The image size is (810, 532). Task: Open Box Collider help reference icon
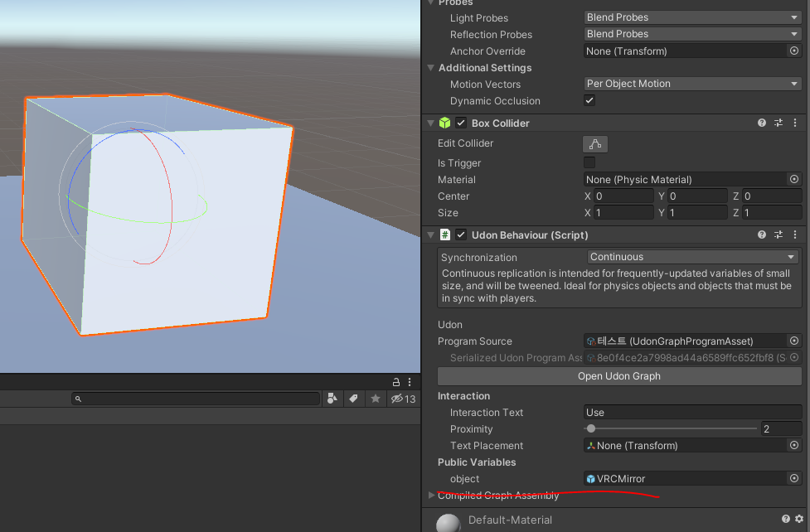coord(761,123)
